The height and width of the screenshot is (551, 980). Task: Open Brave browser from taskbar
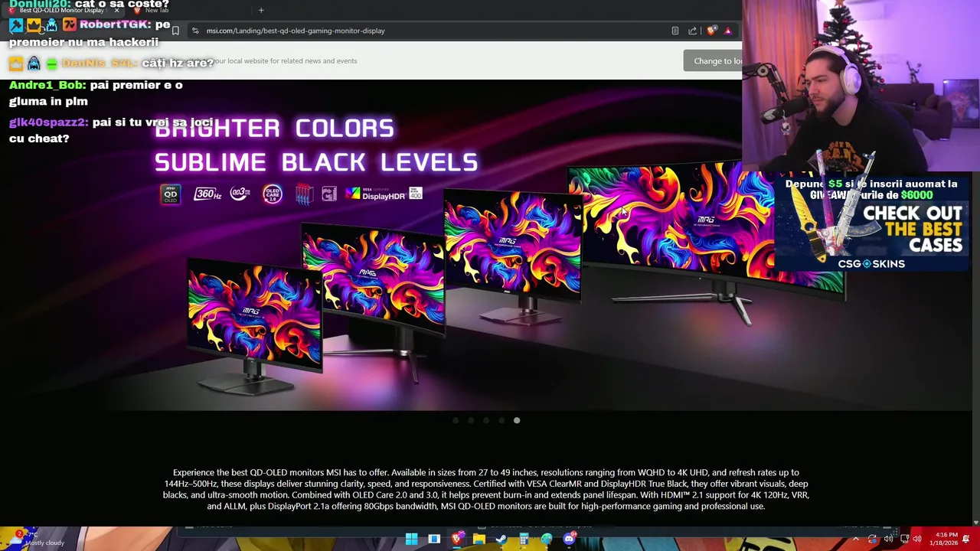coord(456,540)
